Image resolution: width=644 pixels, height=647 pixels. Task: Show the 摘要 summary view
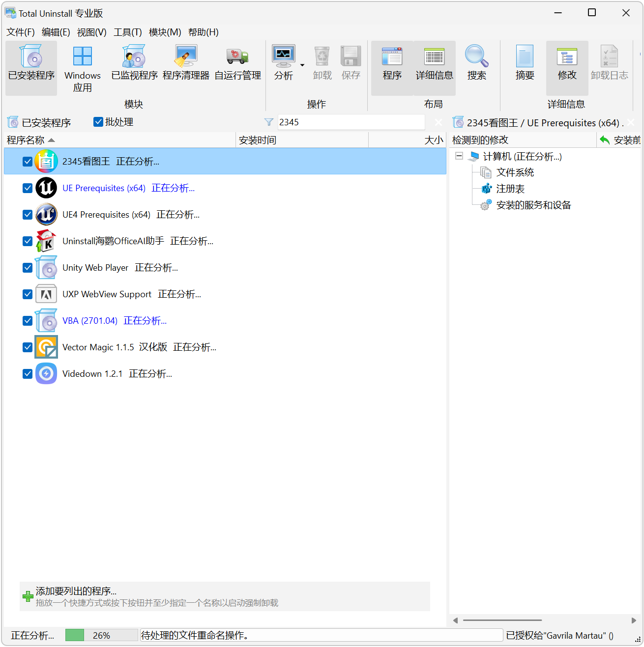point(525,68)
